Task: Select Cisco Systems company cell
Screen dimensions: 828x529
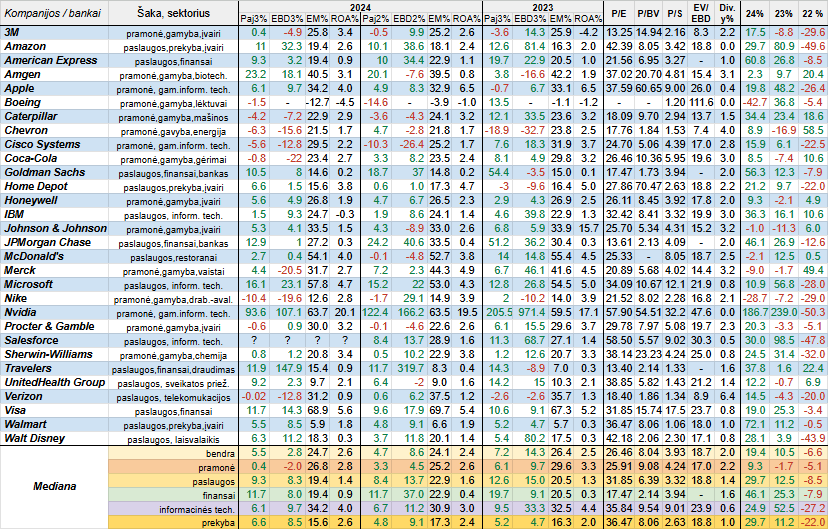Action: pos(54,145)
